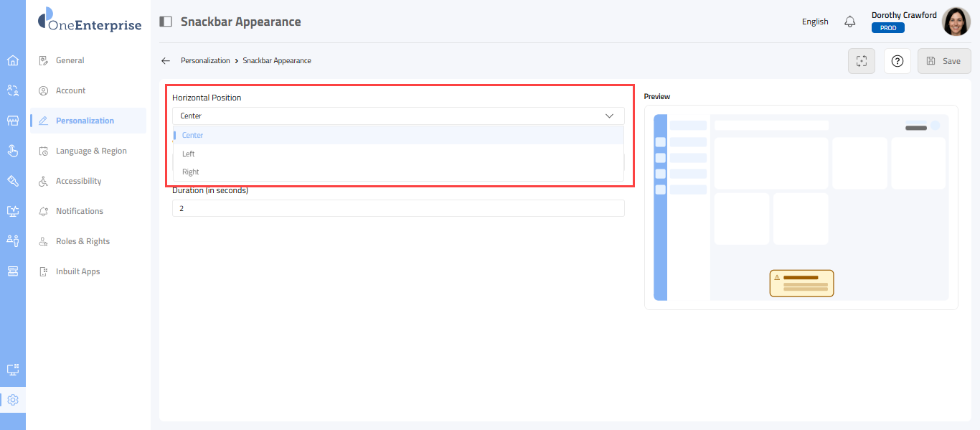980x430 pixels.
Task: Choose Right from Horizontal Position list
Action: 191,172
